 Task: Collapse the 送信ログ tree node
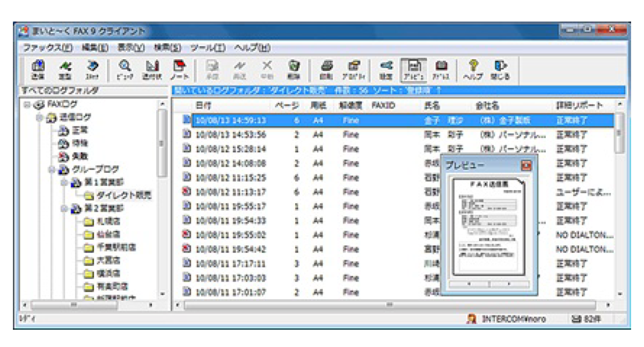(x=39, y=117)
